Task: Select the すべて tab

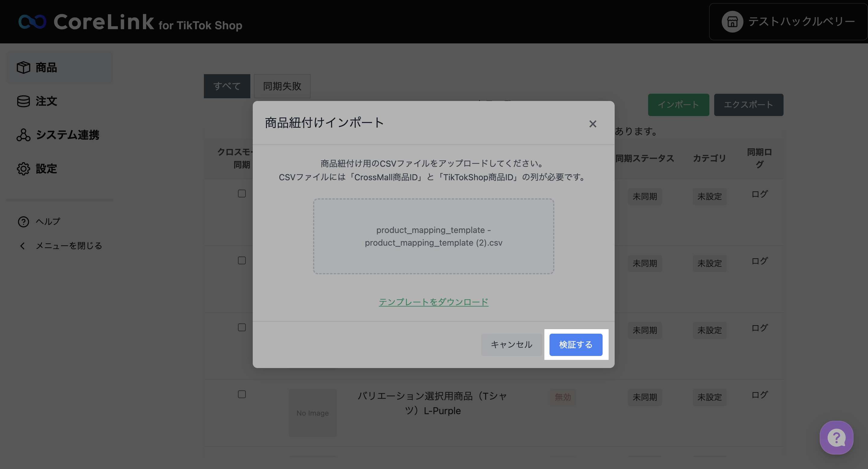Action: click(x=227, y=86)
